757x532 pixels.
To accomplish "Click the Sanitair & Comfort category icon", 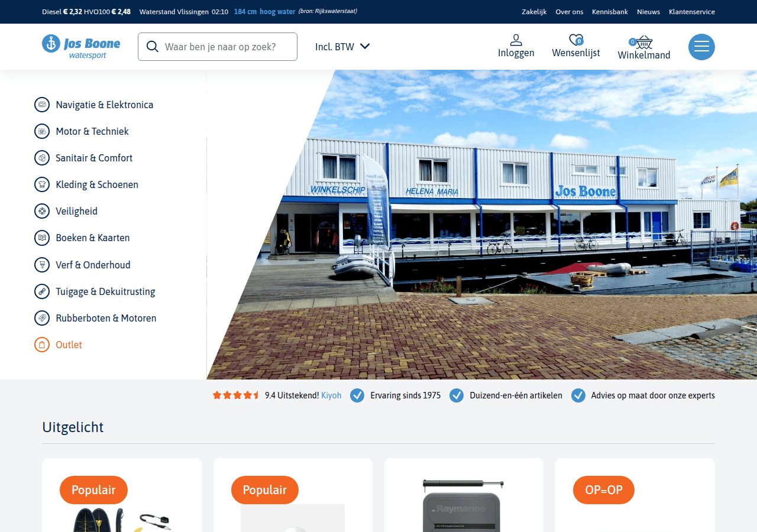I will coord(42,158).
